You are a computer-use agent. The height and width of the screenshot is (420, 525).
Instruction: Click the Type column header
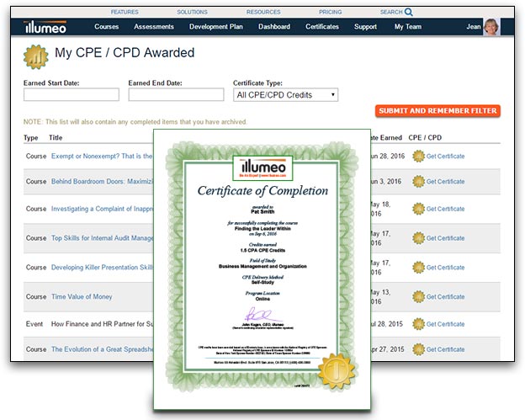(x=30, y=138)
